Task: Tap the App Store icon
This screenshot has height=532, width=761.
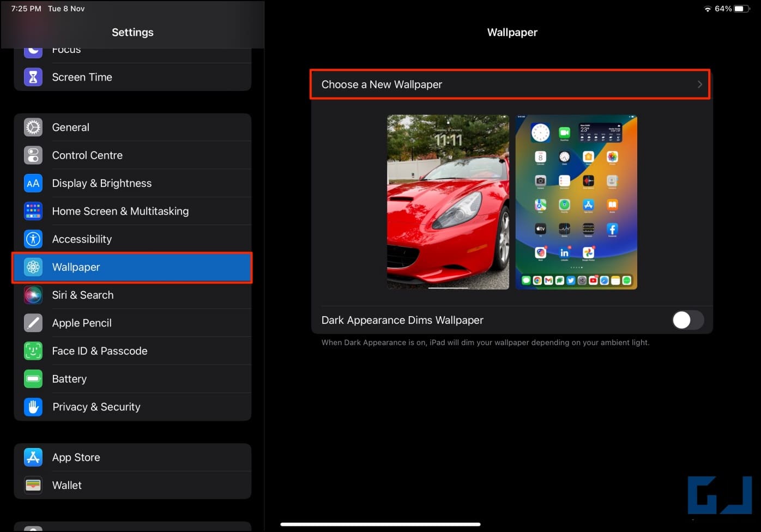Action: coord(33,457)
